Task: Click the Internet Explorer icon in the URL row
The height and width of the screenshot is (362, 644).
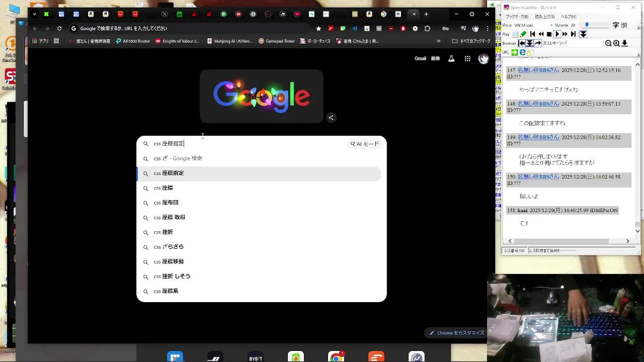Action: (x=522, y=52)
